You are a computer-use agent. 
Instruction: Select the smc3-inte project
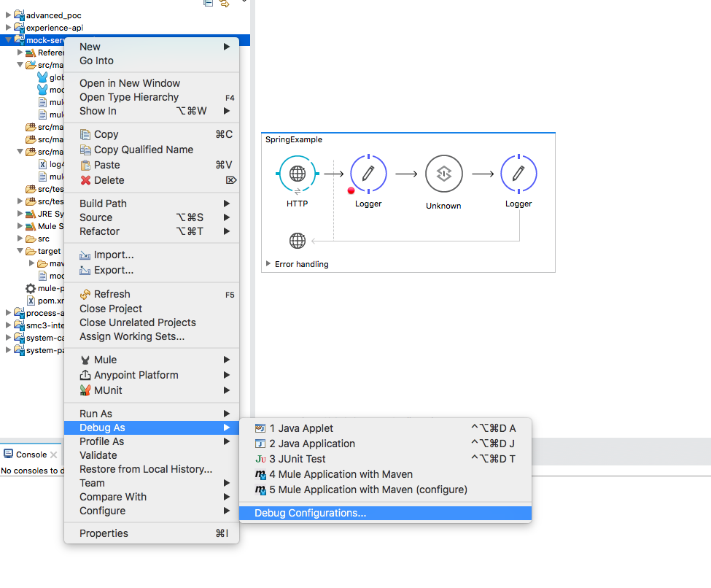45,326
